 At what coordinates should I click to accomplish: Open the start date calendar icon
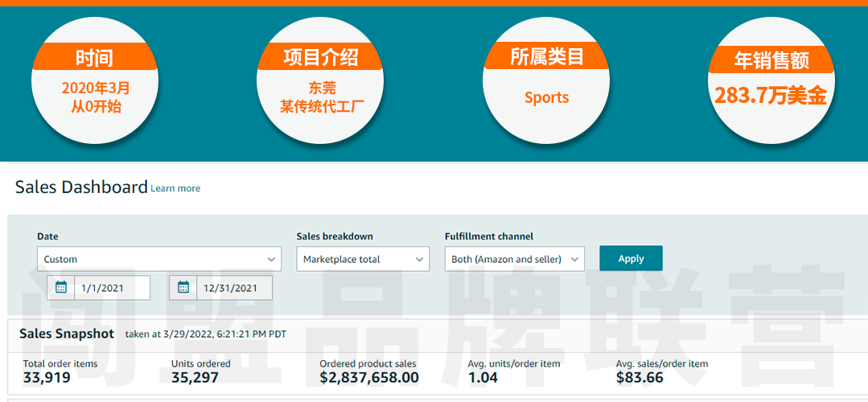click(x=60, y=287)
